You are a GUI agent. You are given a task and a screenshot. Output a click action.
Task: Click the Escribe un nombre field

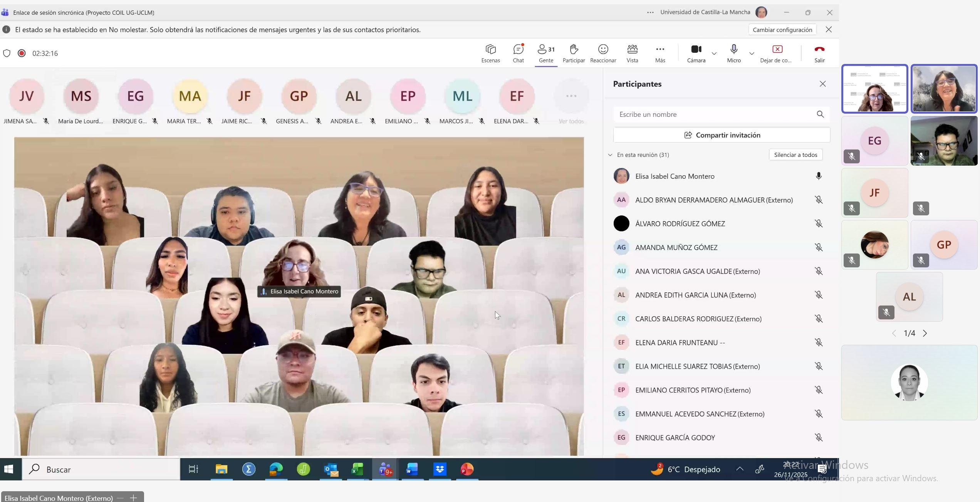[715, 114]
